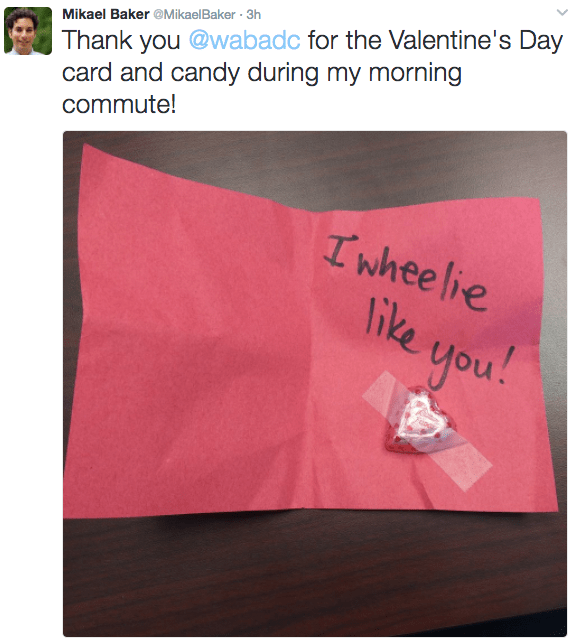Image resolution: width=572 pixels, height=642 pixels.
Task: Open the @wabadc mention link
Action: click(244, 41)
